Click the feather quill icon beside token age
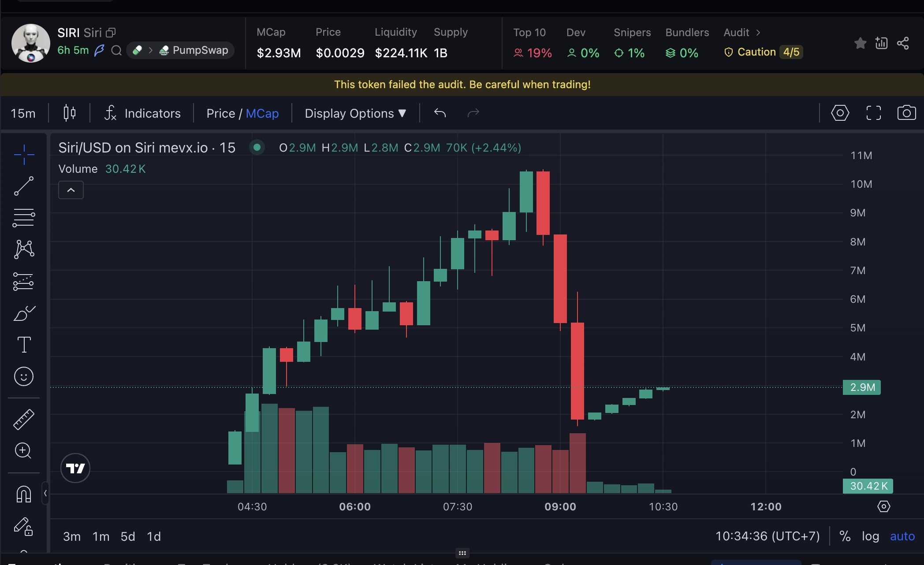Viewport: 924px width, 565px height. point(100,50)
